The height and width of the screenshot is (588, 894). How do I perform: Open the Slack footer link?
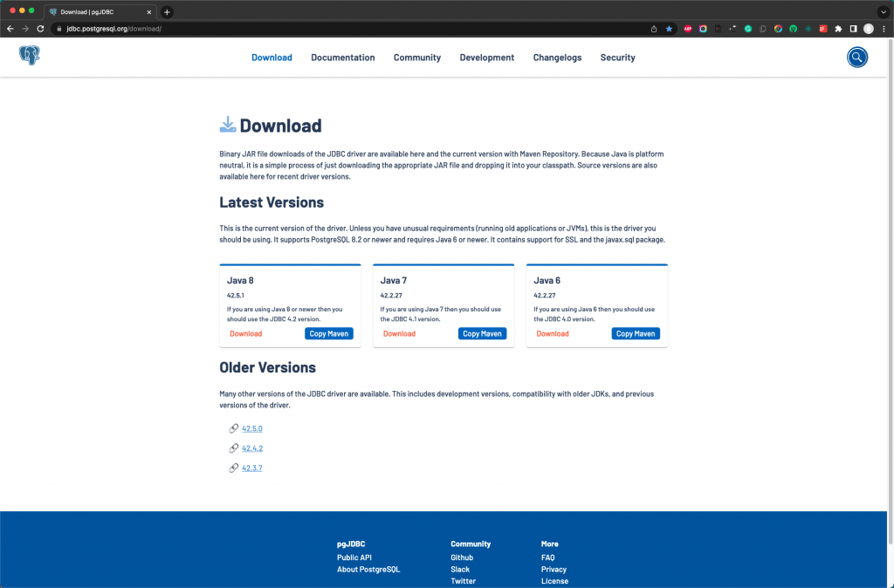460,570
